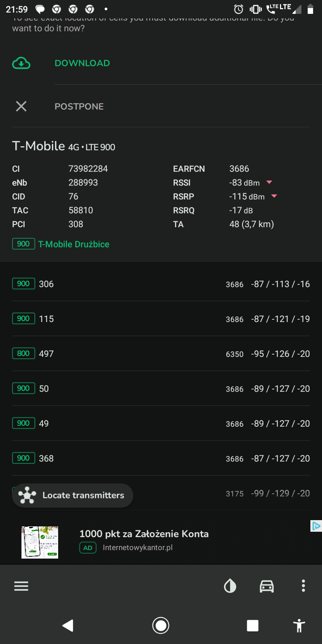This screenshot has width=322, height=644.
Task: Select neighbor cell with PCI 306
Action: [161, 284]
